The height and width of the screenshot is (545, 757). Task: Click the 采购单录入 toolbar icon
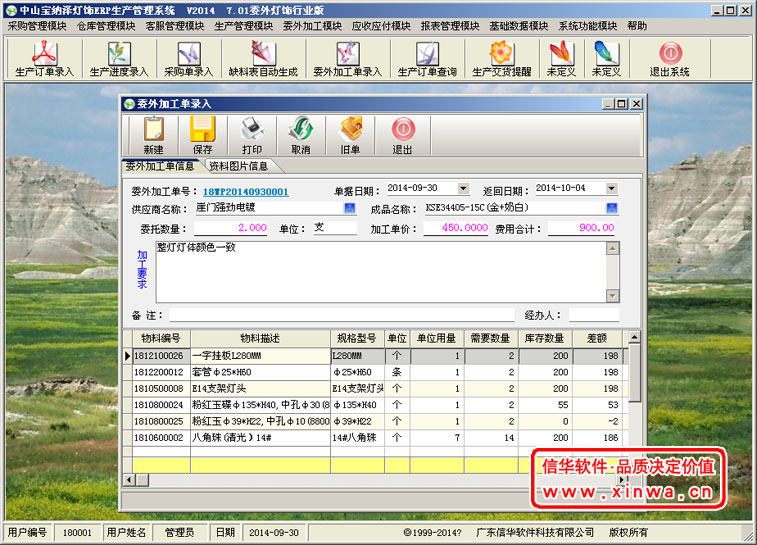click(189, 59)
